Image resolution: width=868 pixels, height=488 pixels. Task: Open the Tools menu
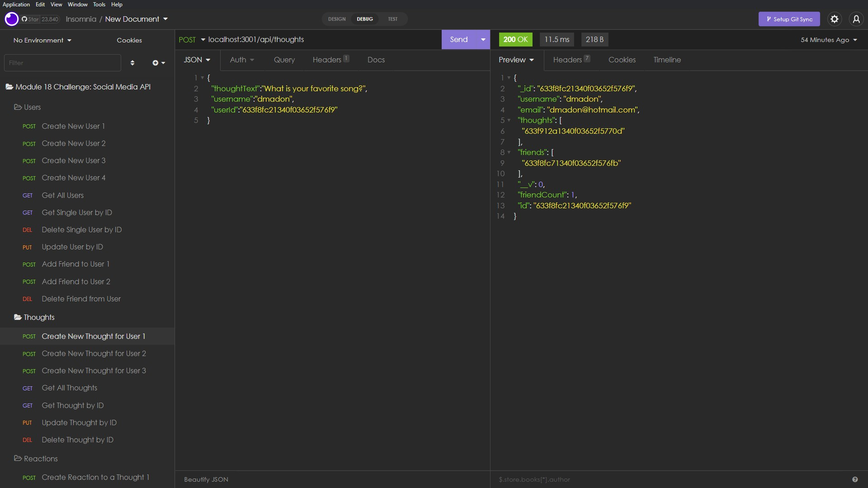click(99, 5)
